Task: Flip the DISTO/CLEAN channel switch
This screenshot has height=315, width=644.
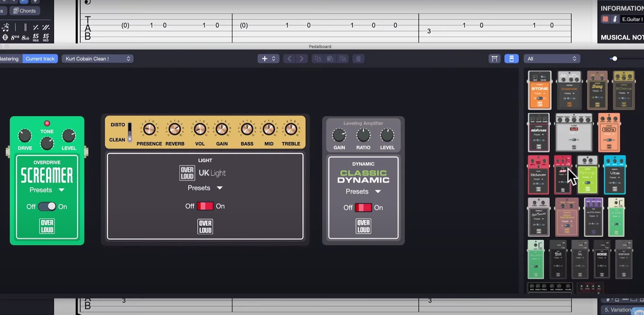Action: click(130, 133)
